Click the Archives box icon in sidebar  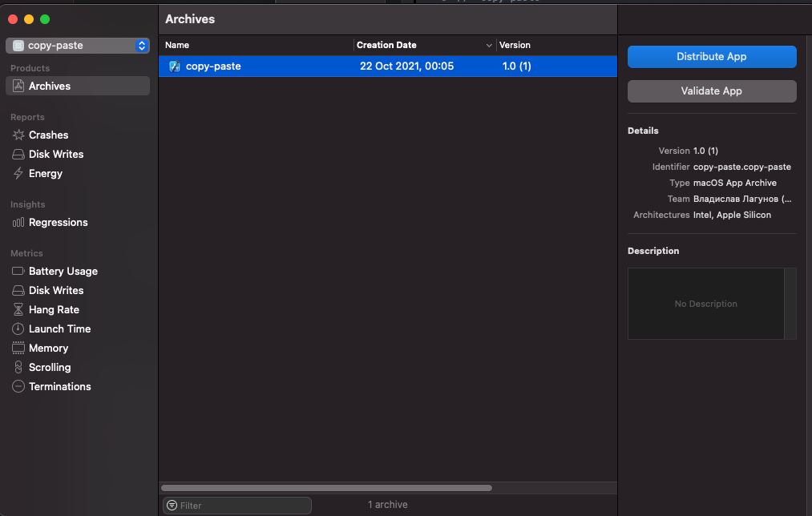[18, 86]
